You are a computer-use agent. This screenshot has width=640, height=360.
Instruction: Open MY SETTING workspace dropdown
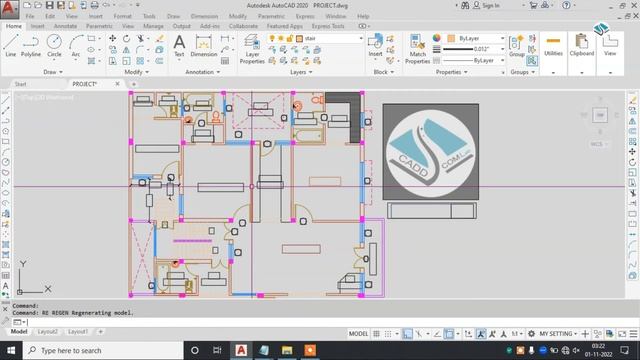(558, 334)
